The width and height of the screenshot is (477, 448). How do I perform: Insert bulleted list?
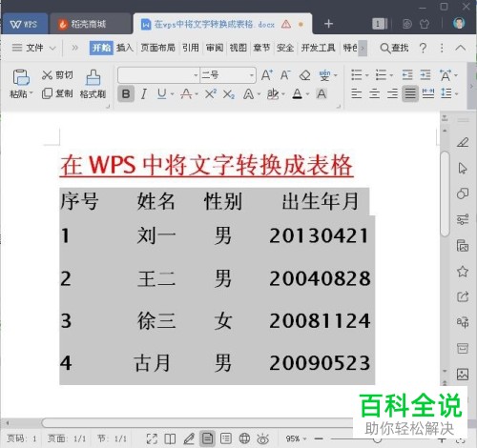[357, 75]
